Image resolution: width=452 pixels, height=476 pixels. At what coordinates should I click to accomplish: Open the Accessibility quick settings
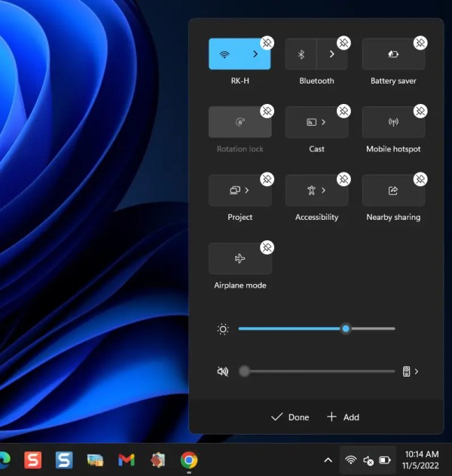coord(316,191)
